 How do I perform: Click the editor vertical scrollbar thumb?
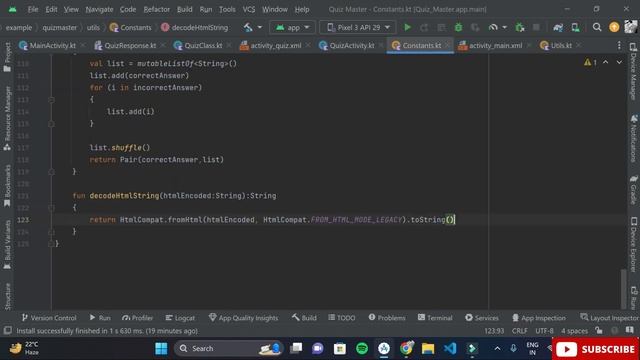[623, 289]
